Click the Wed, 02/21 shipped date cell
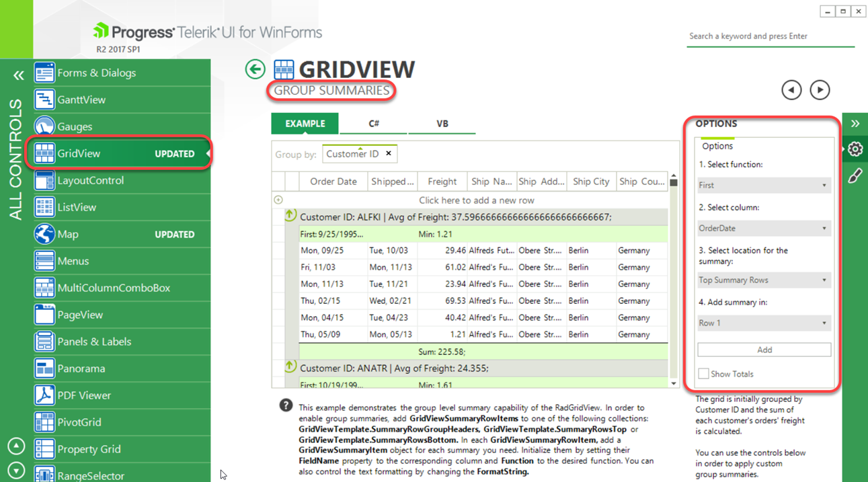This screenshot has width=868, height=482. pyautogui.click(x=393, y=300)
